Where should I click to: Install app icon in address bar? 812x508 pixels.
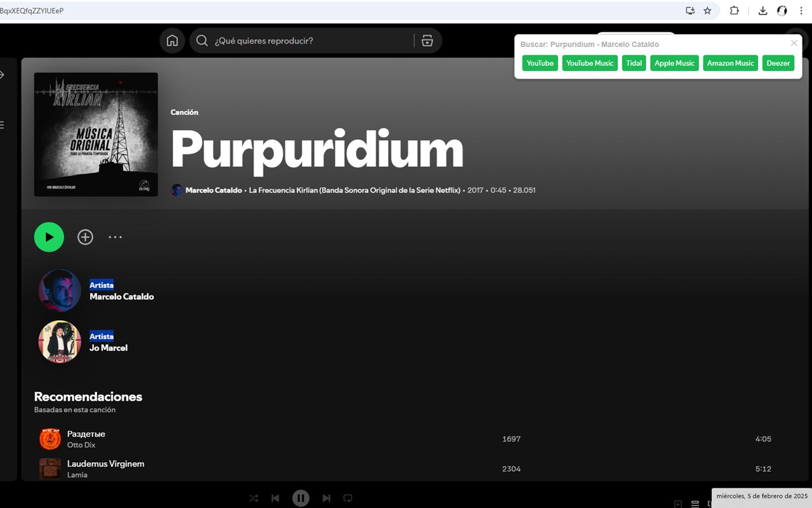[690, 11]
